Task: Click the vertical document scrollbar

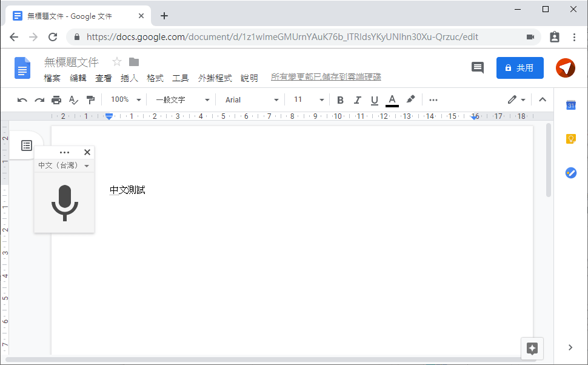Action: pyautogui.click(x=549, y=160)
